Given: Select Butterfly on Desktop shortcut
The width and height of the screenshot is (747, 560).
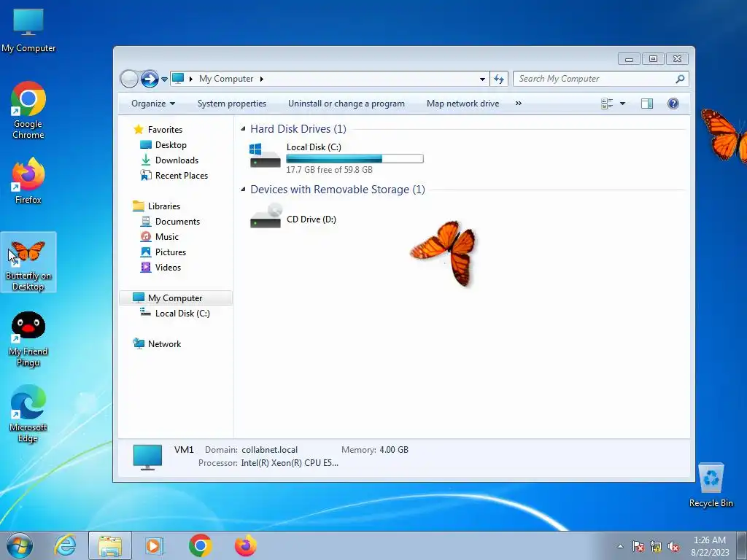Looking at the screenshot, I should (x=28, y=262).
